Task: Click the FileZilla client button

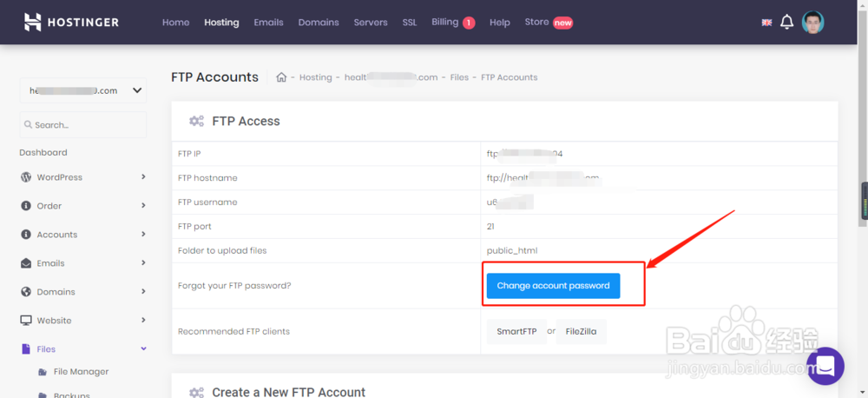Action: (x=581, y=331)
